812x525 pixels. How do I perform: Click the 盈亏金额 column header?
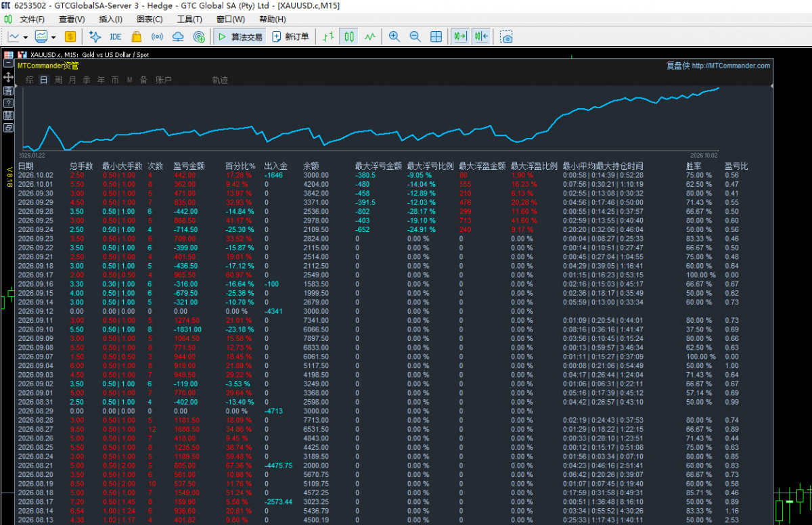point(189,166)
